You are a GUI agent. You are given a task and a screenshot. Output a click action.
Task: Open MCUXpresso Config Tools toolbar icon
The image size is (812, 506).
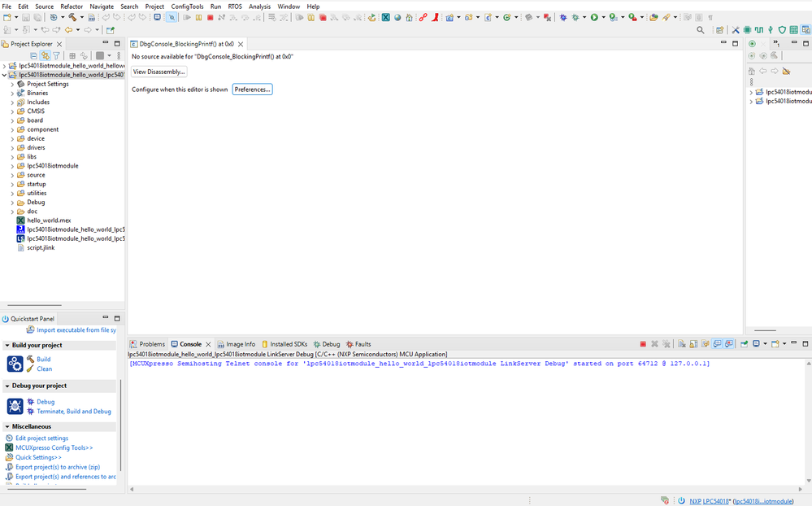coord(386,17)
